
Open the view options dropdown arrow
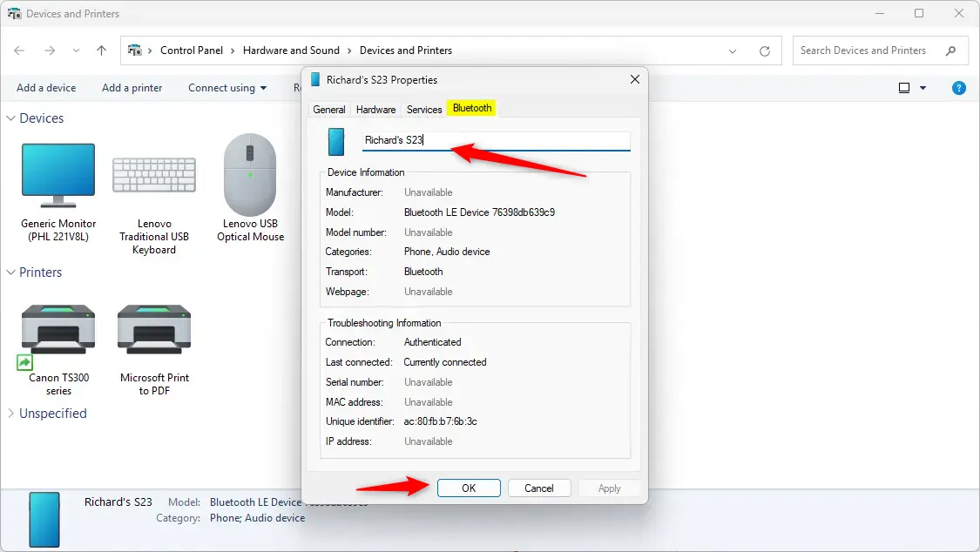coord(923,88)
